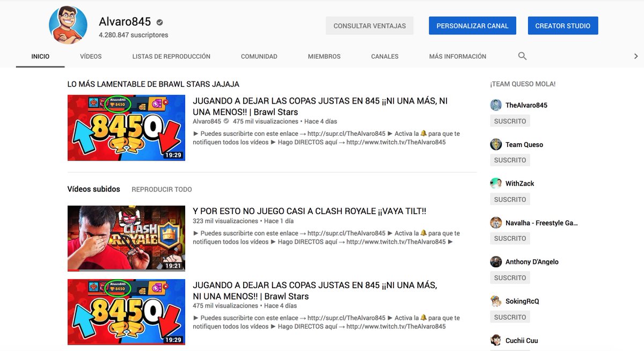Click the right chevron to show more tabs
Viewport: 644px width, 351px height.
click(636, 56)
